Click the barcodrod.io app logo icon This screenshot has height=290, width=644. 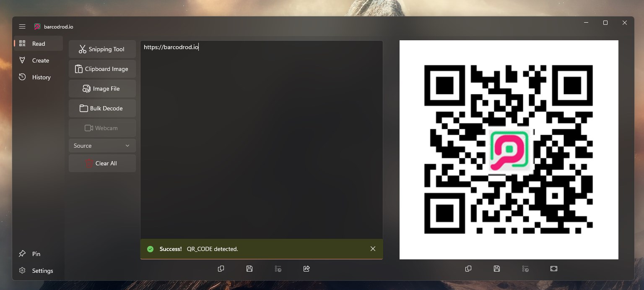[37, 26]
